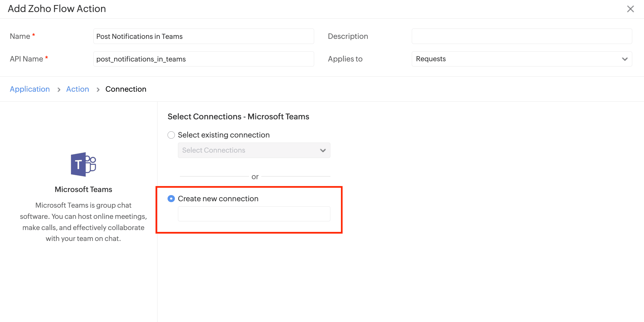The height and width of the screenshot is (322, 644).
Task: Click the chevron between Application and Action
Action: click(59, 90)
